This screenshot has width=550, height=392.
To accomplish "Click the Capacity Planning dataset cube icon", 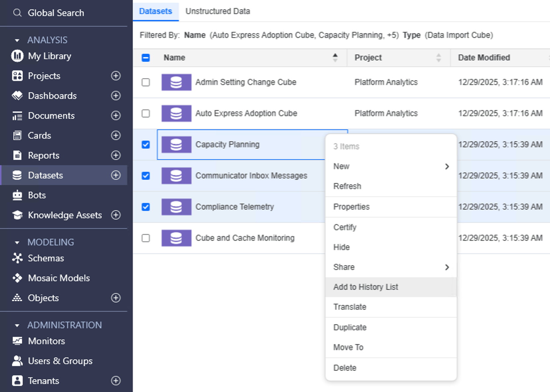I will click(176, 144).
